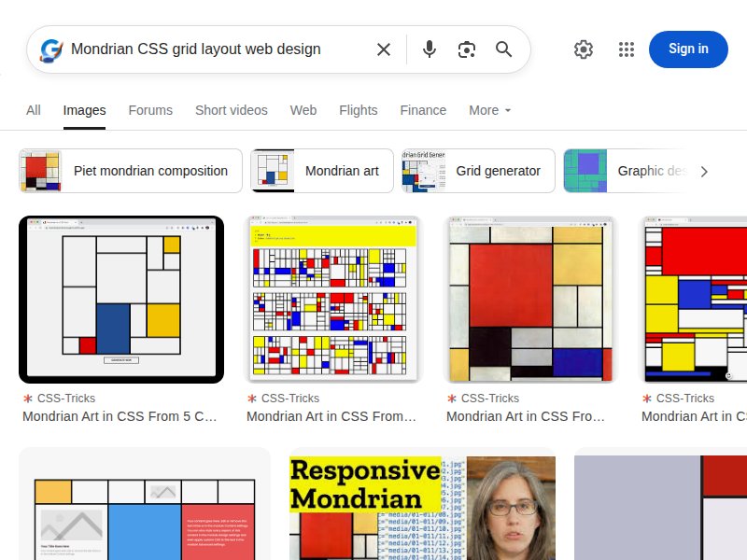
Task: Open the More search categories dropdown
Action: (489, 110)
